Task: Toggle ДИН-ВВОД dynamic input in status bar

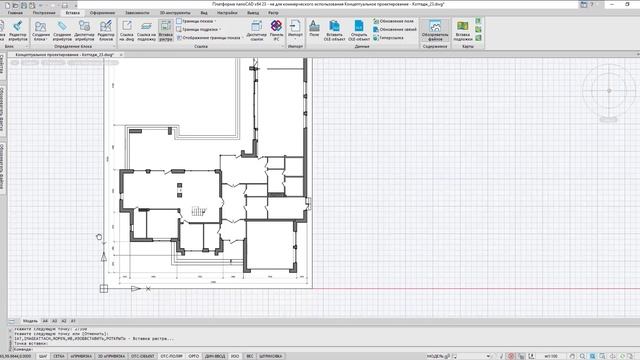Action: point(215,356)
